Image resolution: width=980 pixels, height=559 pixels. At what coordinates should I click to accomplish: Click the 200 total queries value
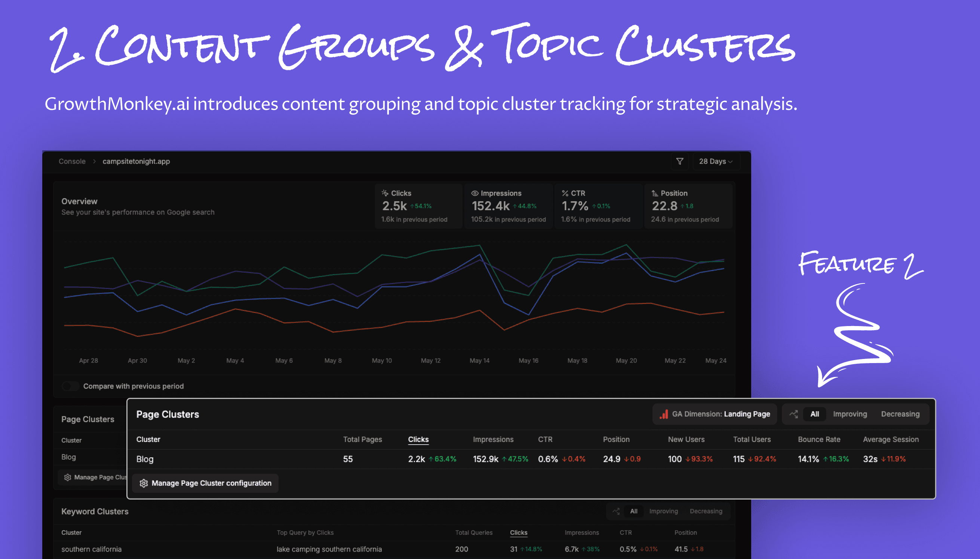(x=461, y=549)
